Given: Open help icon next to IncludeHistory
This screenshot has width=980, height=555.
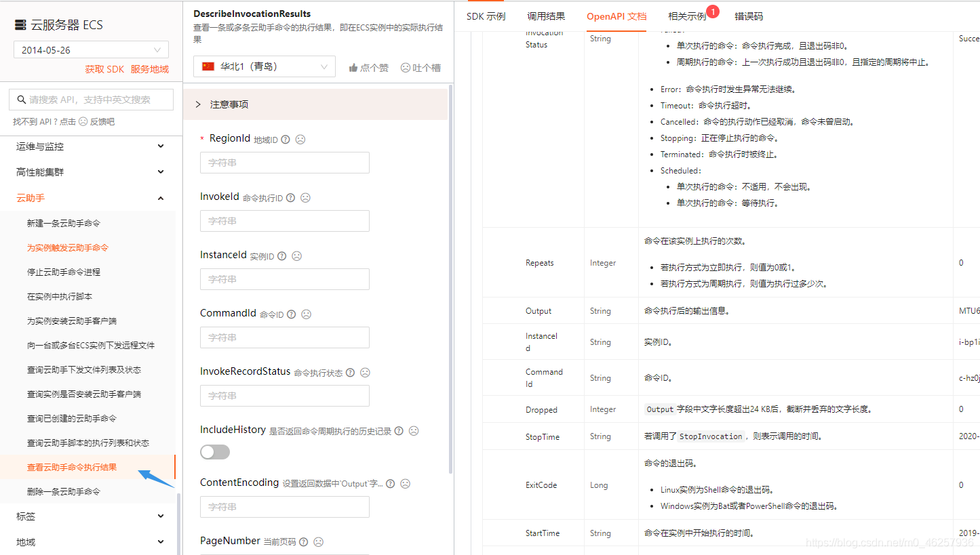Looking at the screenshot, I should click(x=399, y=431).
